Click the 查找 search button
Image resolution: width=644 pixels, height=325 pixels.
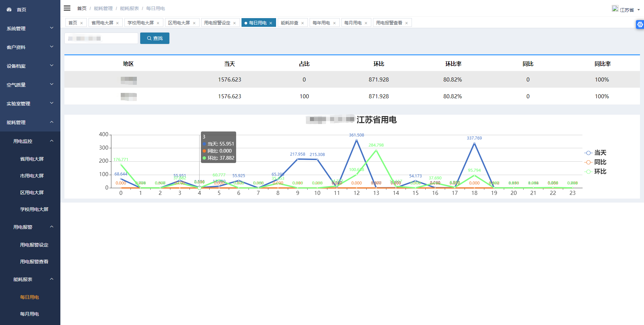155,38
